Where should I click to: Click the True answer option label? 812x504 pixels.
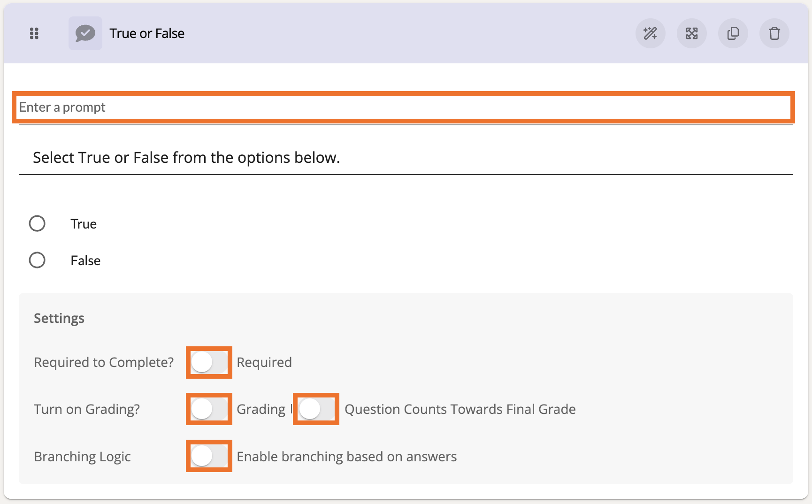(x=84, y=224)
